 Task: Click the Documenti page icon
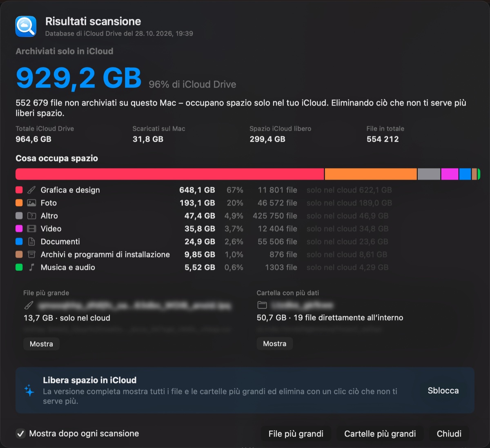coord(31,242)
